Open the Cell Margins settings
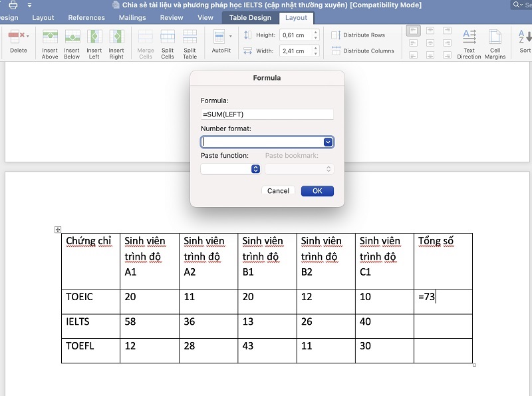The width and height of the screenshot is (532, 396). (x=495, y=37)
